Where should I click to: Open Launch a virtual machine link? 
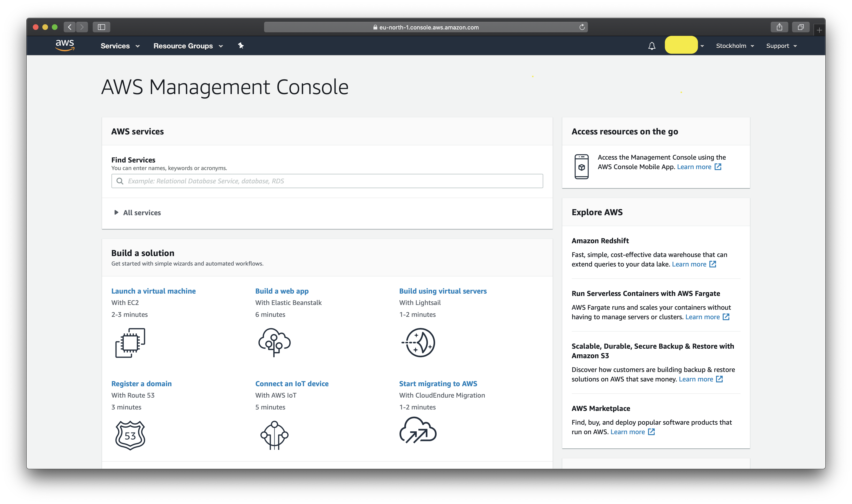tap(153, 291)
